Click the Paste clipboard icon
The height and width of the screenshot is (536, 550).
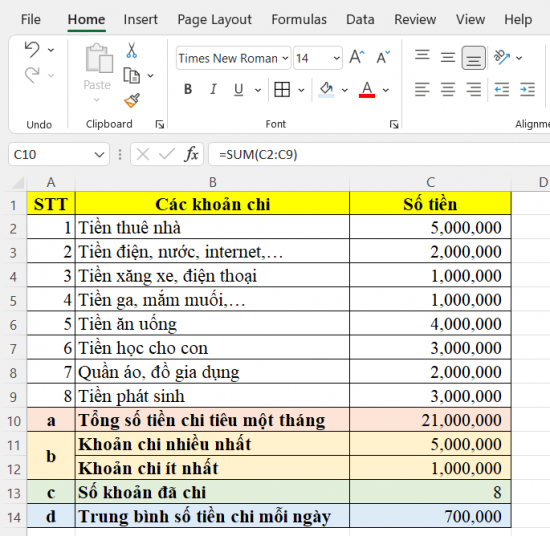point(99,59)
